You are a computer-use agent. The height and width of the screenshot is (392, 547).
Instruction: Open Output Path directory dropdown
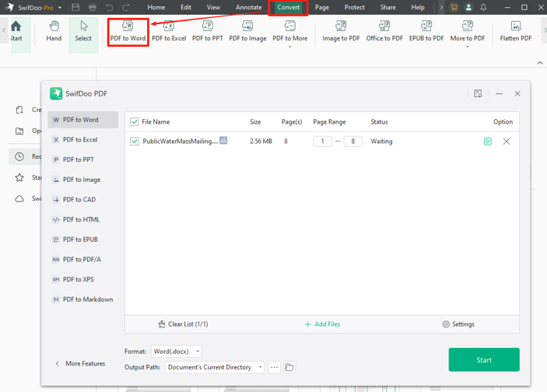click(x=215, y=367)
